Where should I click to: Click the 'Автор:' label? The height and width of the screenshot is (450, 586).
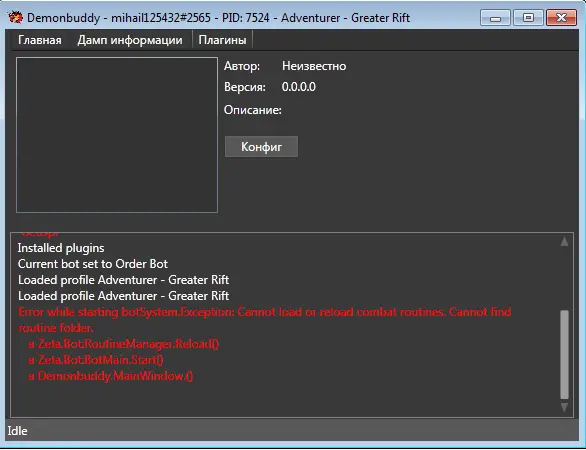tap(242, 66)
